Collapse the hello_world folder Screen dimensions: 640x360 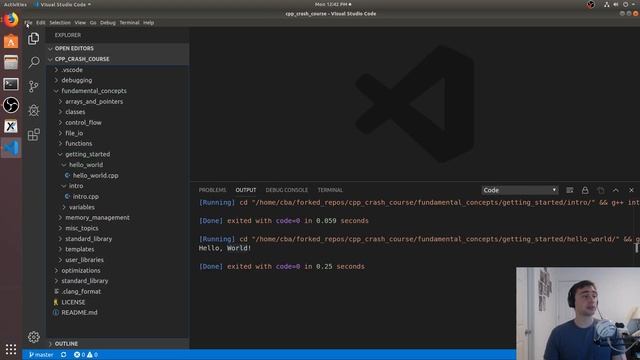[118, 165]
